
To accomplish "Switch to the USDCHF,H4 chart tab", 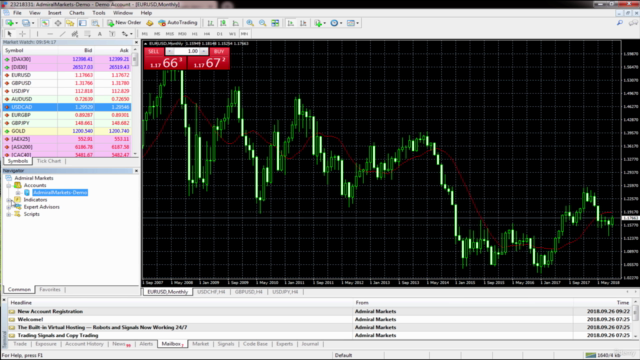I will 211,292.
